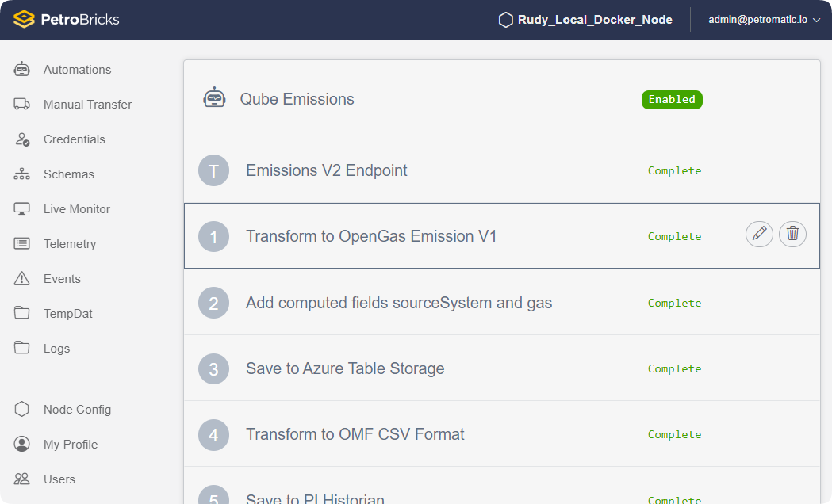The width and height of the screenshot is (832, 504).
Task: Select the Rudy_Local_Docker_Node label
Action: click(x=595, y=20)
